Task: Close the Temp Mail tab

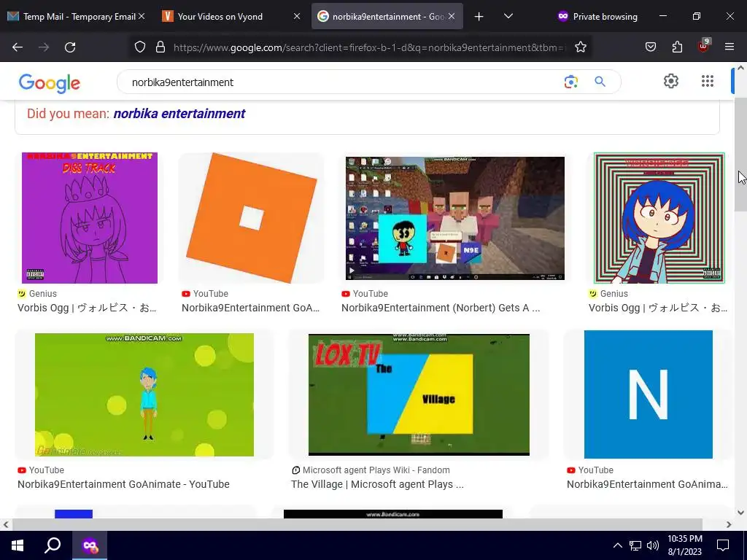Action: point(142,17)
